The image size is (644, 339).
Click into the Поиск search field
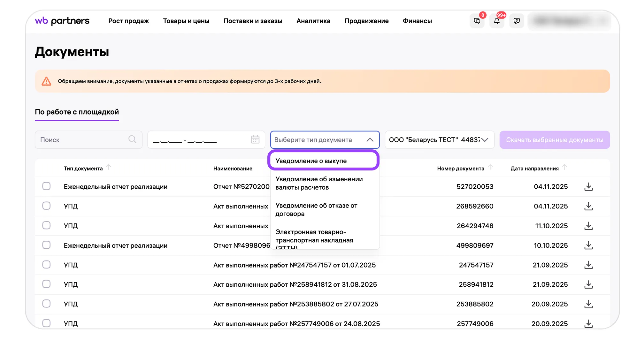coord(83,140)
